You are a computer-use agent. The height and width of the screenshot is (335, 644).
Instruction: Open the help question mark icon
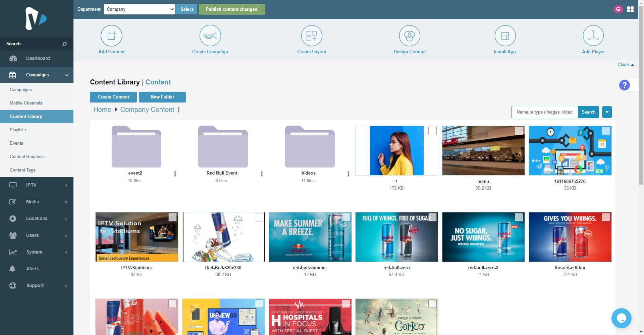coord(624,85)
